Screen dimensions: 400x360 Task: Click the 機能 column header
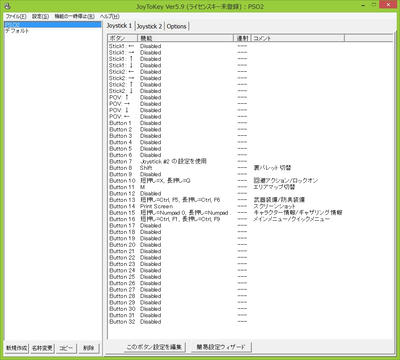tap(185, 38)
